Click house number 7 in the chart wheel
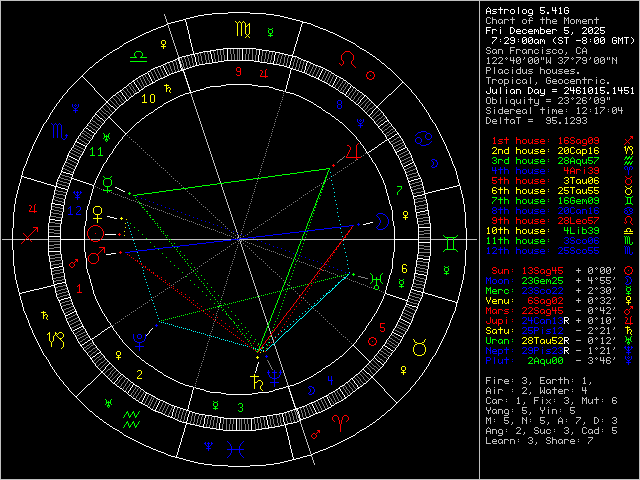 400,190
